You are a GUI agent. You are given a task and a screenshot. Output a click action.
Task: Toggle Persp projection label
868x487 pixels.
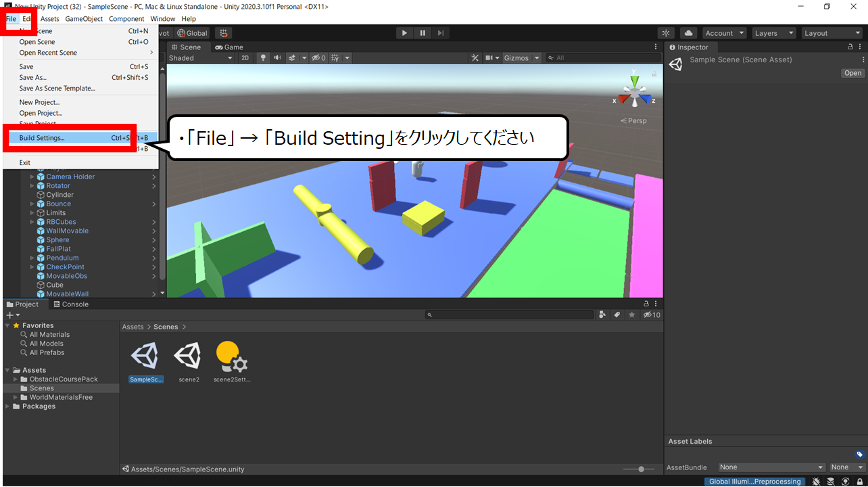(633, 120)
